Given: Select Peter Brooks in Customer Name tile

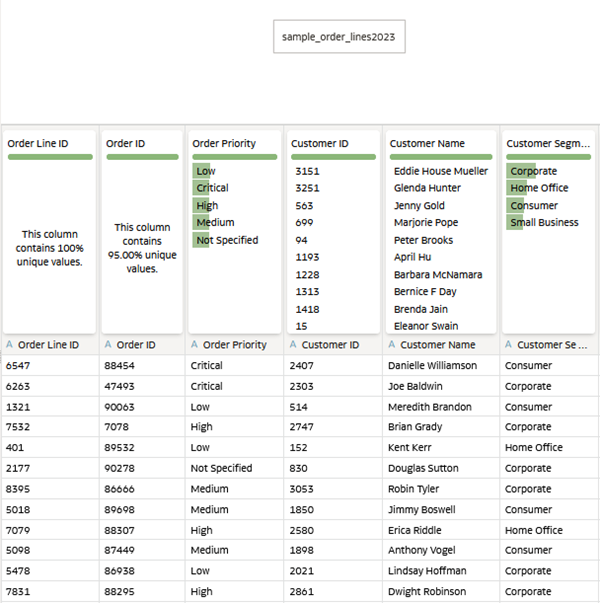Looking at the screenshot, I should 423,240.
